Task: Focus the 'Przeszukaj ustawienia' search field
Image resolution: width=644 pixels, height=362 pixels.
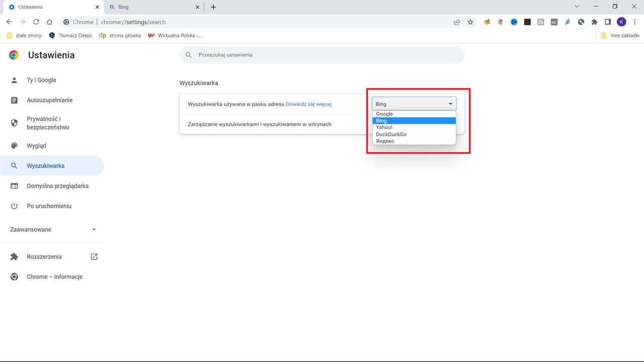Action: pyautogui.click(x=322, y=55)
